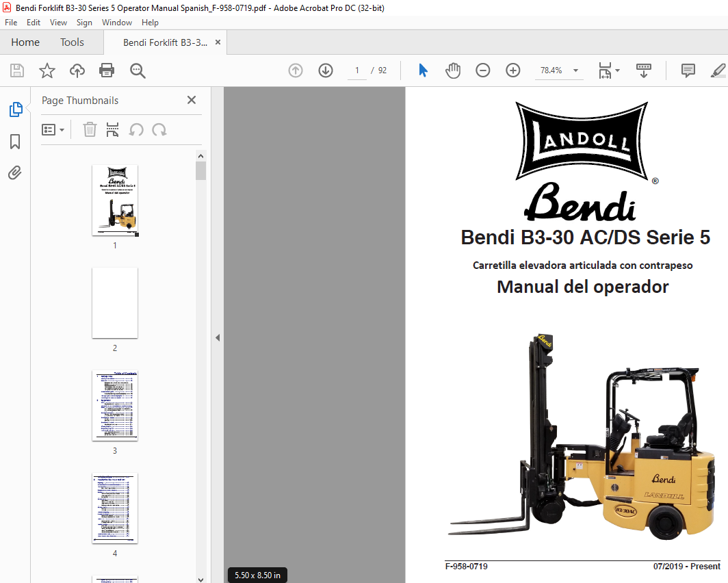728x583 pixels.
Task: Go to previous page arrow
Action: click(x=296, y=70)
